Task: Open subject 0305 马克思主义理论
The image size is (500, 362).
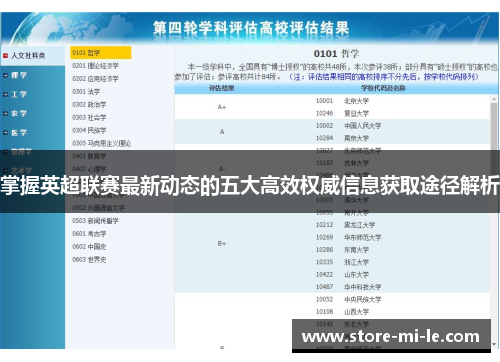Action: 101,143
